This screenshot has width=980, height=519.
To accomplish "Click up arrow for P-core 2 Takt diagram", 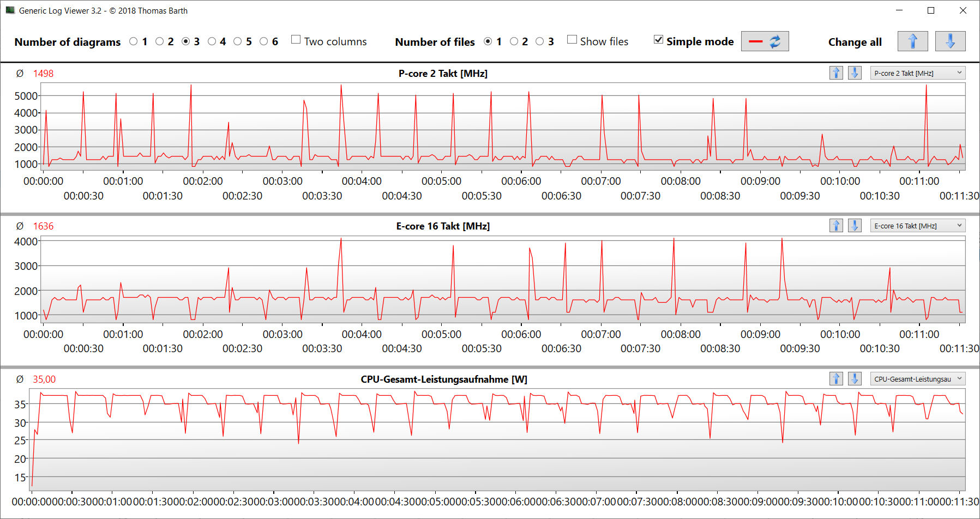I will (836, 73).
